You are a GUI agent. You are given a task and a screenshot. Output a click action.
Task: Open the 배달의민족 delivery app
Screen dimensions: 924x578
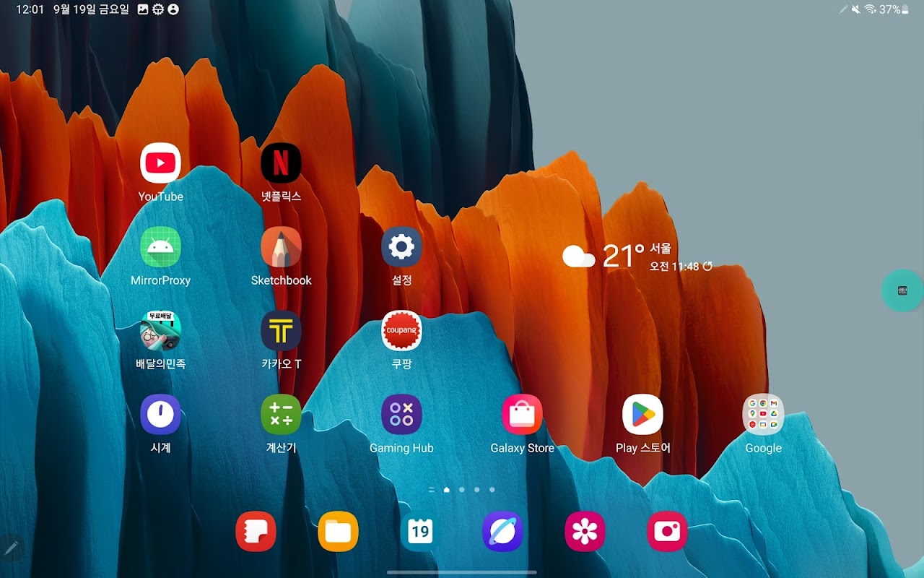(x=160, y=331)
